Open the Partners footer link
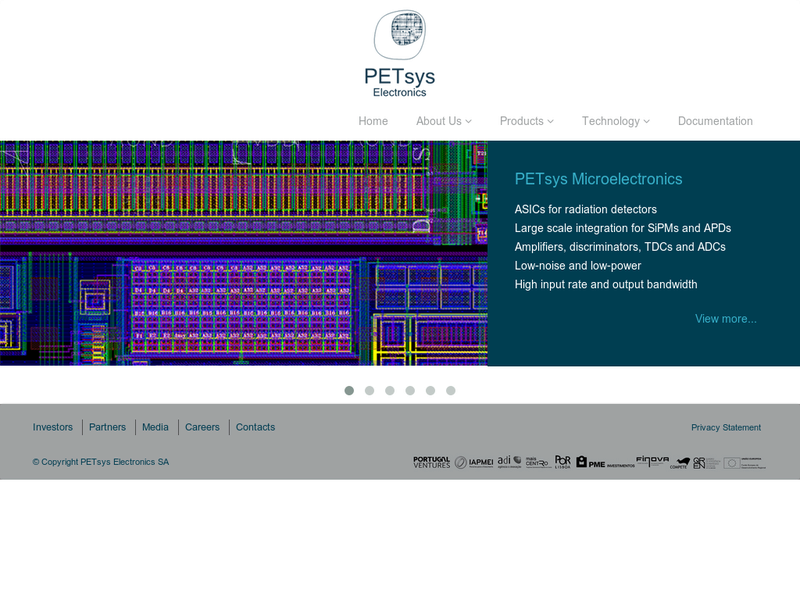Viewport: 800px width, 600px height. tap(107, 427)
